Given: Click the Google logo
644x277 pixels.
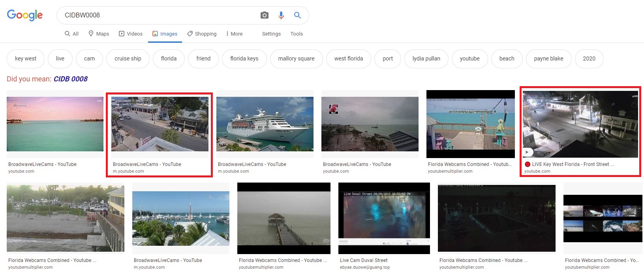Looking at the screenshot, I should pos(24,15).
